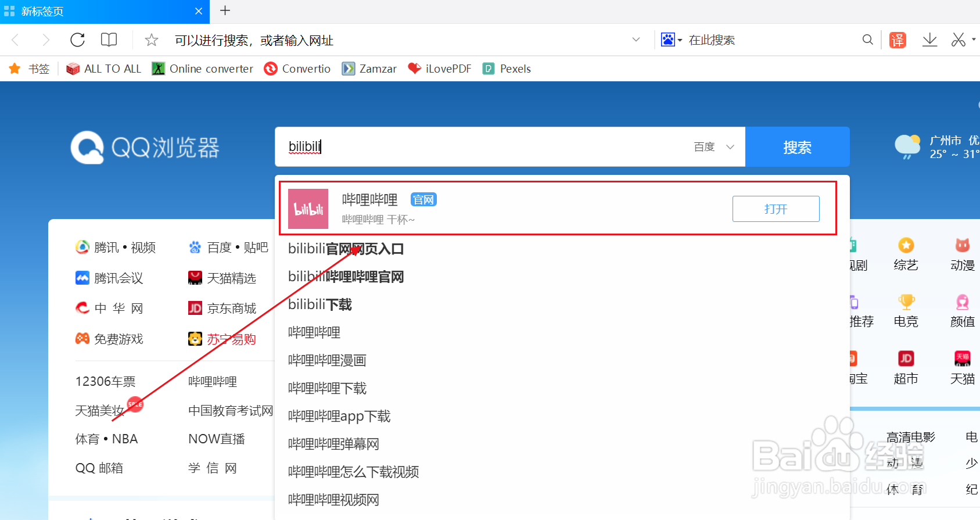Click the forward navigation arrow
The width and height of the screenshot is (980, 520).
tap(46, 40)
